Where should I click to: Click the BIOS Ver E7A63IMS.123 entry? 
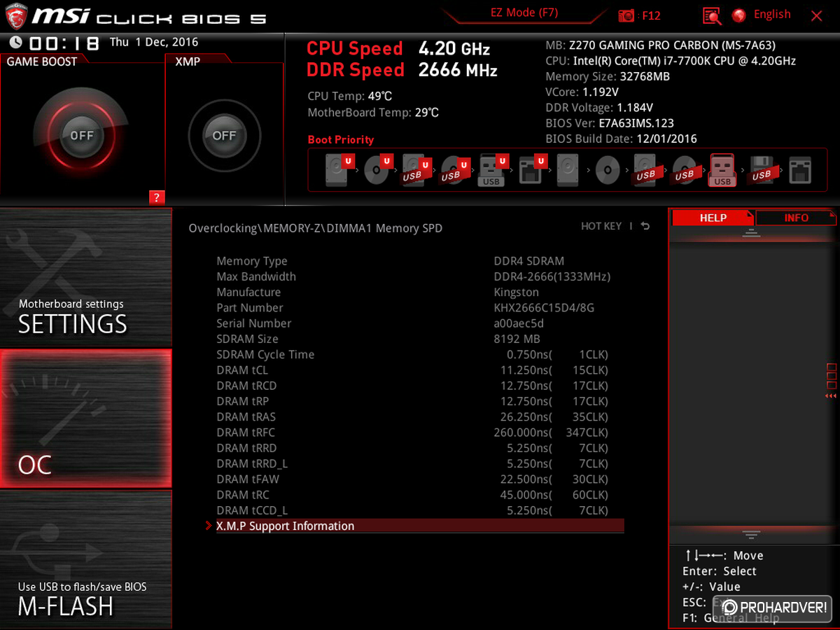(x=610, y=123)
